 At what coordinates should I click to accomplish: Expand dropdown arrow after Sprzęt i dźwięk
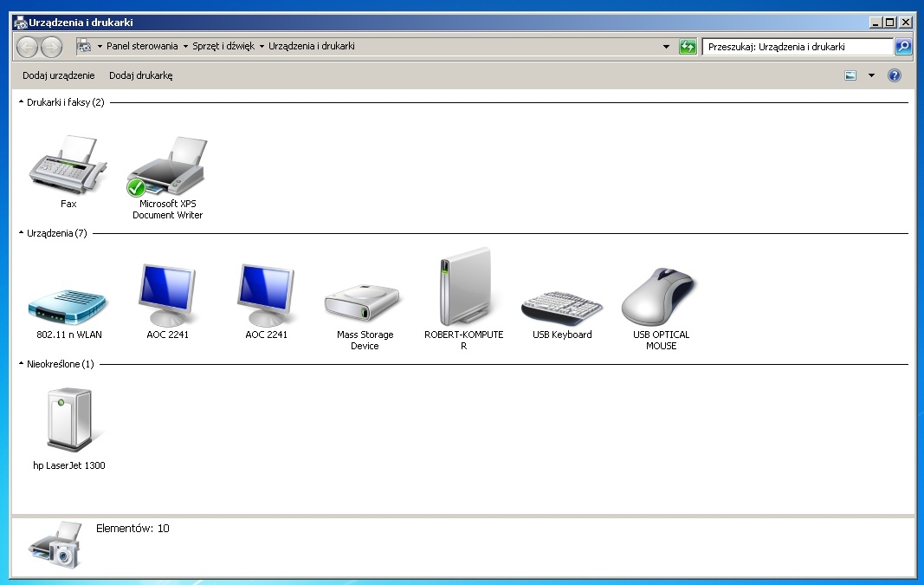tap(262, 46)
